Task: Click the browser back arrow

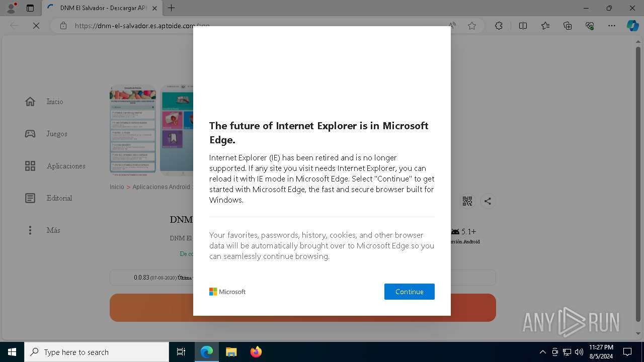Action: click(x=14, y=26)
